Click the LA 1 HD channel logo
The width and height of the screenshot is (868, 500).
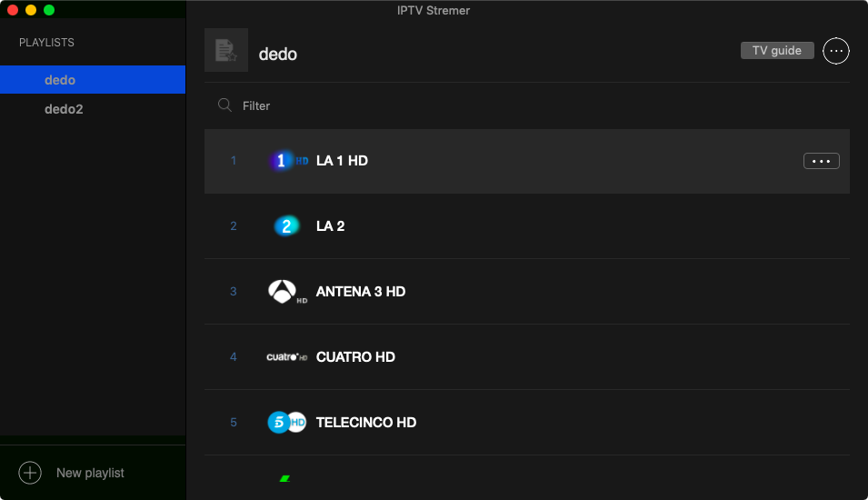pos(288,161)
